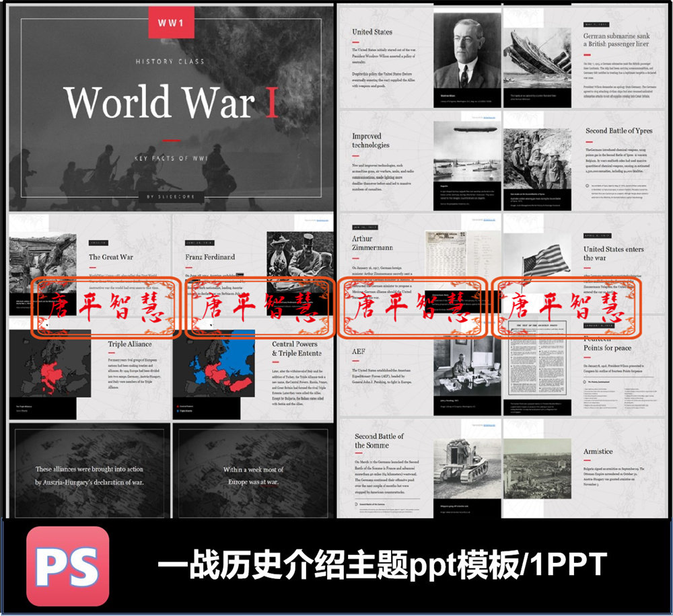
Task: Click the 一战历史介绍主题ppt模板/1PPT title text
Action: (382, 564)
